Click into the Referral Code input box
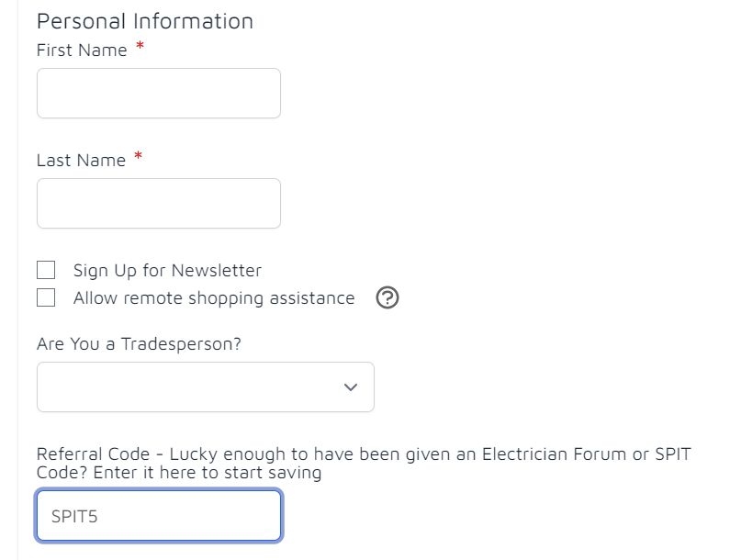The image size is (730, 560). (x=159, y=516)
